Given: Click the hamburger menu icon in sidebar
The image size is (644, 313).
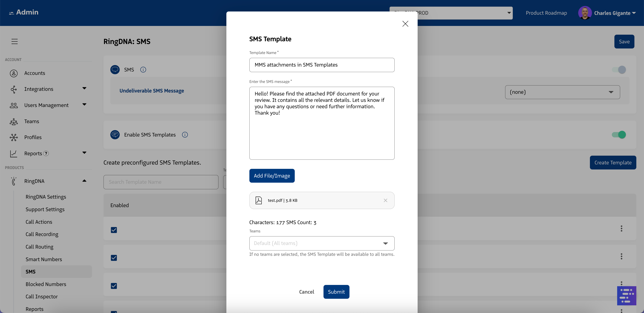Looking at the screenshot, I should (14, 41).
